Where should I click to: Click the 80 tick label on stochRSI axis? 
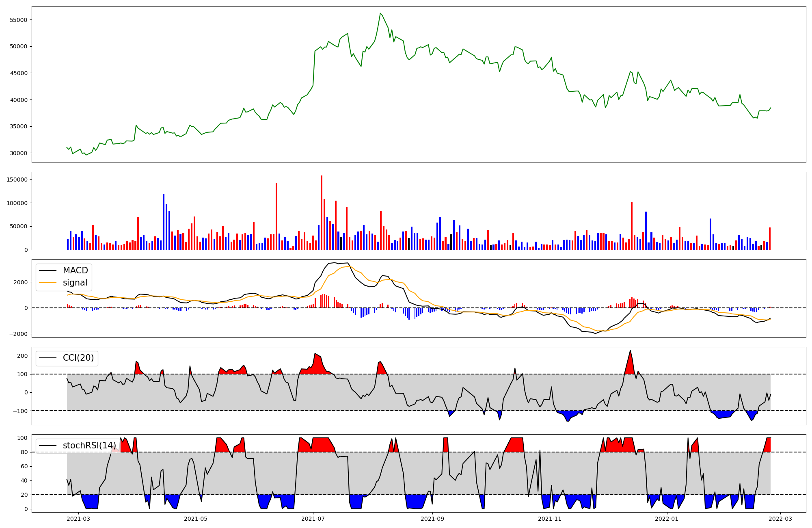point(24,452)
